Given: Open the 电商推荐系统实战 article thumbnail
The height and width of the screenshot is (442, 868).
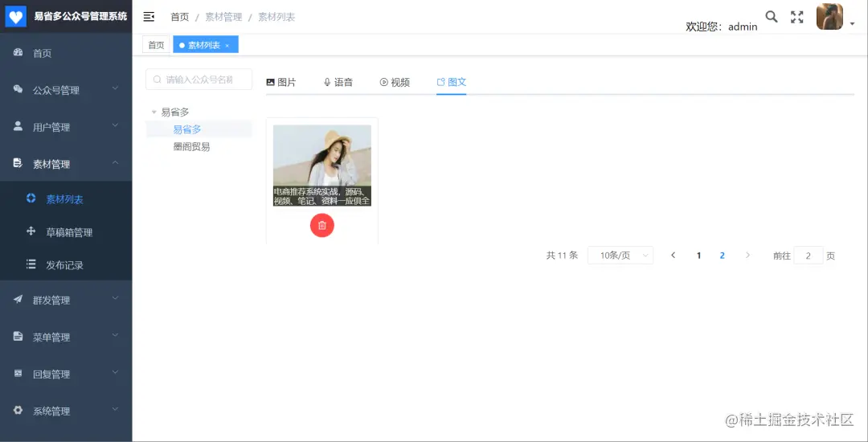Looking at the screenshot, I should [322, 166].
